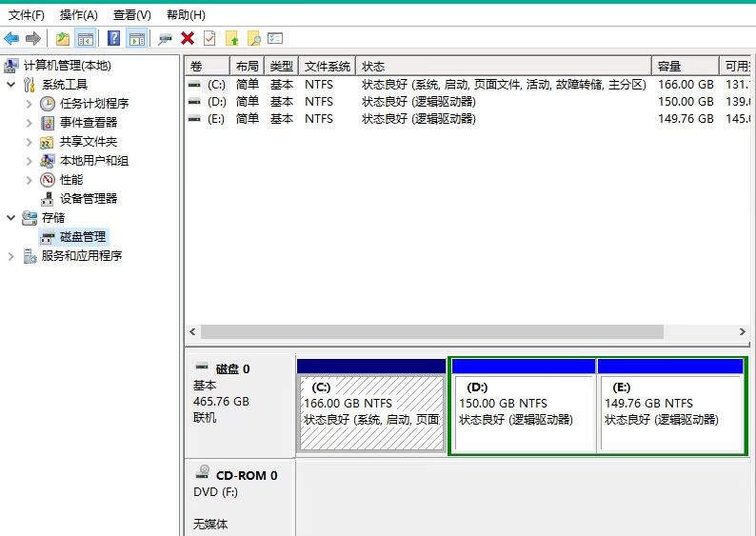
Task: Collapse the 系统工具 tree node
Action: click(x=11, y=85)
